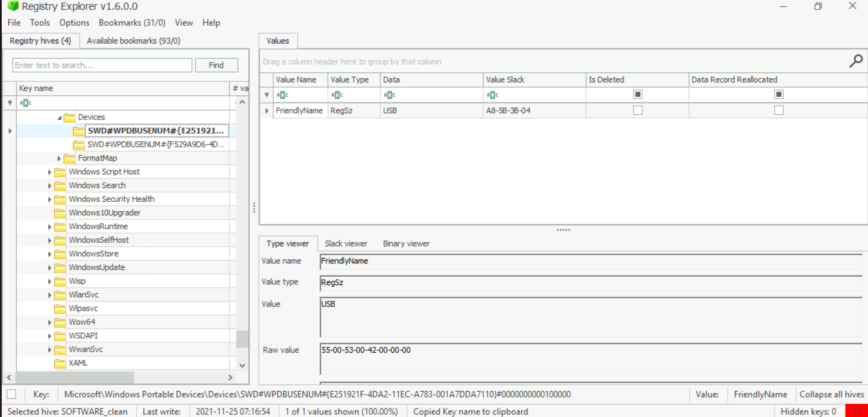The width and height of the screenshot is (868, 417).
Task: Click the tree vertical scrollbar thumb
Action: coord(242,339)
